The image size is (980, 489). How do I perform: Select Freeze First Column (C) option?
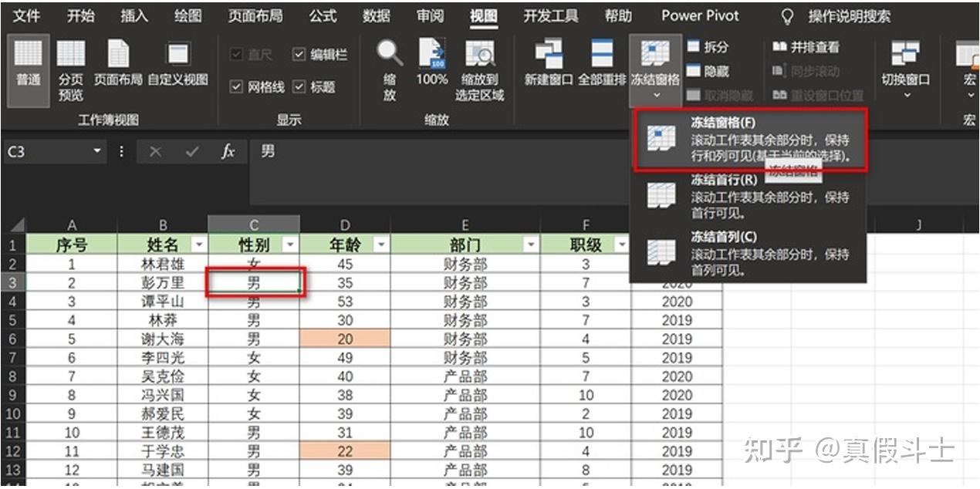pyautogui.click(x=748, y=253)
